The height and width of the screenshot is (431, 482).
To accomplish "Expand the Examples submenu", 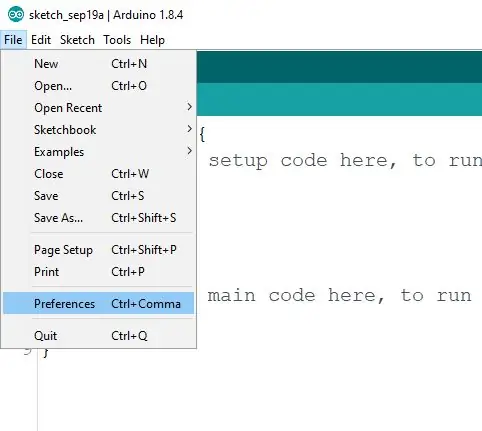I will point(98,152).
